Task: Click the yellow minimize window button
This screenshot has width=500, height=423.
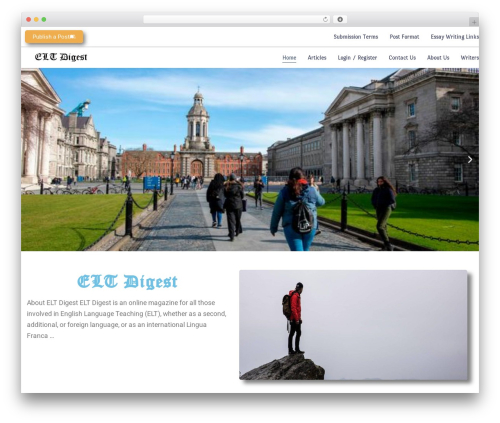Action: (36, 20)
